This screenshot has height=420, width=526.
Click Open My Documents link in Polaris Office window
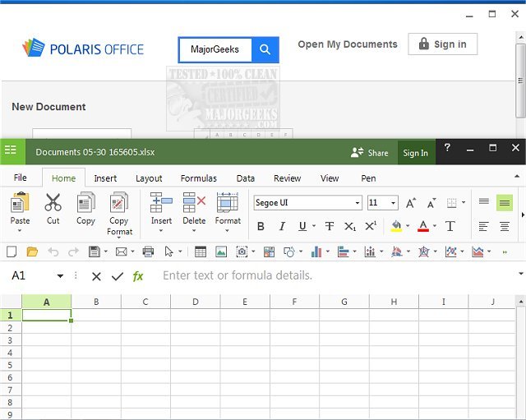(x=348, y=44)
